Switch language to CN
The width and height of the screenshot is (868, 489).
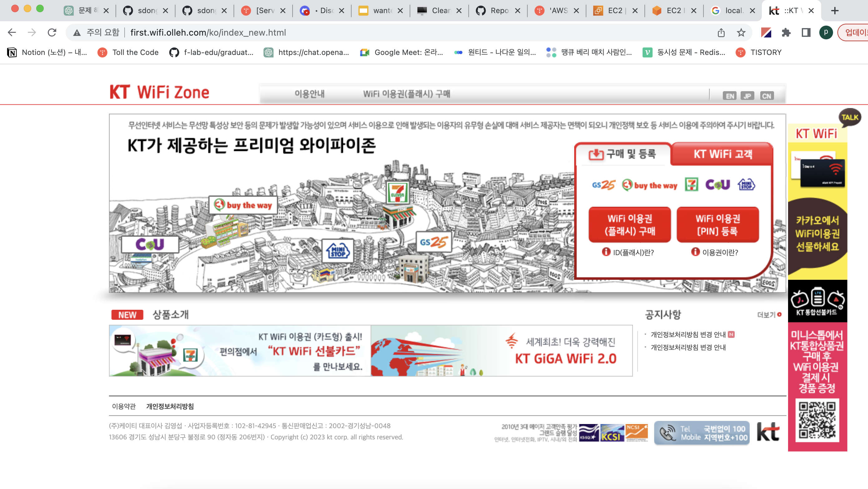tap(767, 96)
